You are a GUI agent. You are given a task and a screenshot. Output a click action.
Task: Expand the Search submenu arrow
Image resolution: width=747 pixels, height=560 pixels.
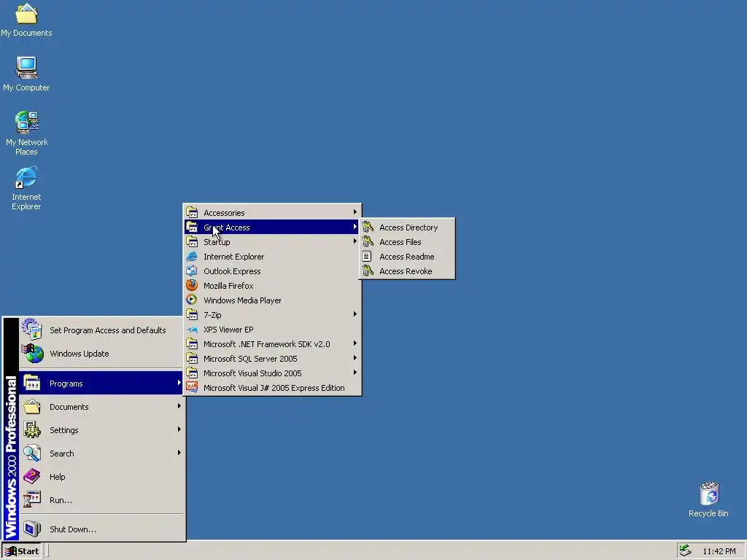[x=179, y=453]
